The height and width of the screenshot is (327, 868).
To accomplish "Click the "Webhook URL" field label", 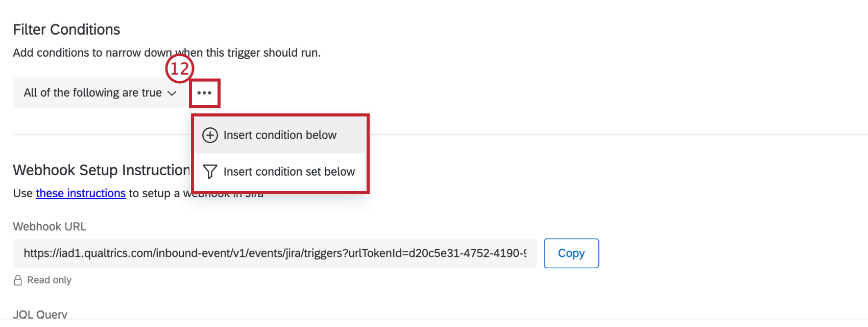I will click(50, 226).
